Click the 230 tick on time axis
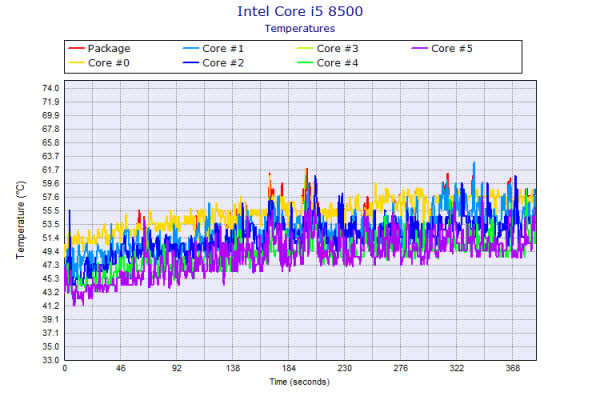The image size is (600, 400). 345,368
